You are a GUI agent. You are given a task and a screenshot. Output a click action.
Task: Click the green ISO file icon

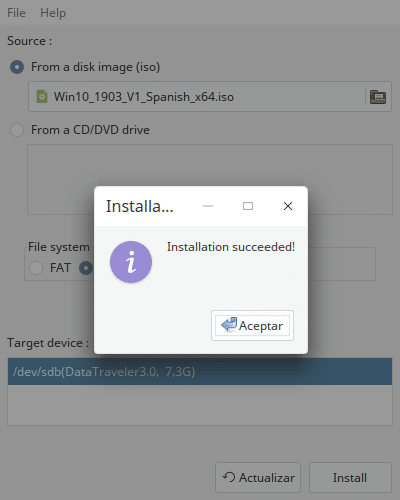(42, 97)
